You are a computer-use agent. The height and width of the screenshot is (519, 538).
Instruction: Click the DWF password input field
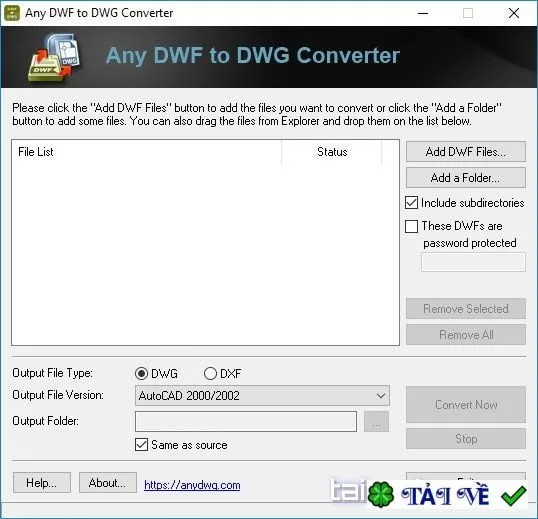[x=473, y=262]
